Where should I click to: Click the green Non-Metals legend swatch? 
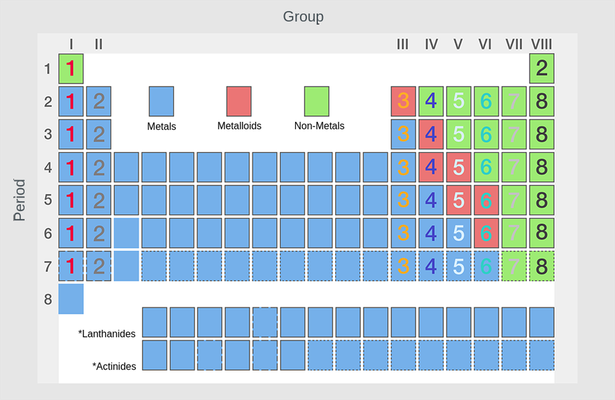coord(316,102)
